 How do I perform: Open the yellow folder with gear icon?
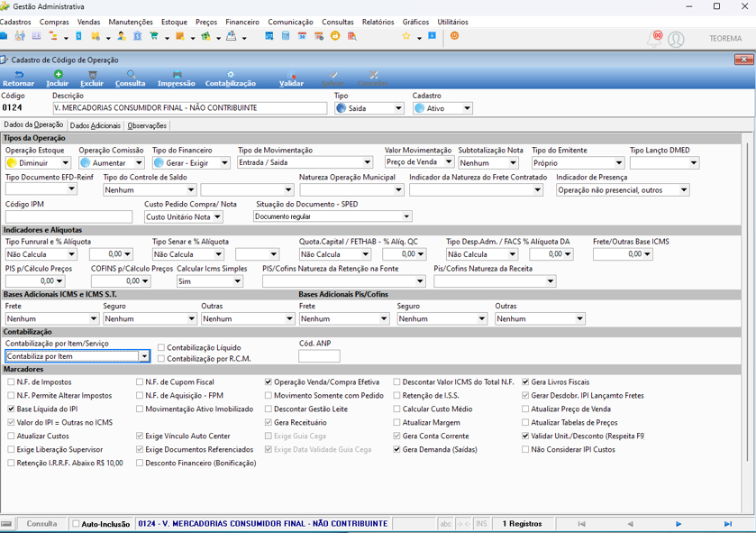[96, 36]
